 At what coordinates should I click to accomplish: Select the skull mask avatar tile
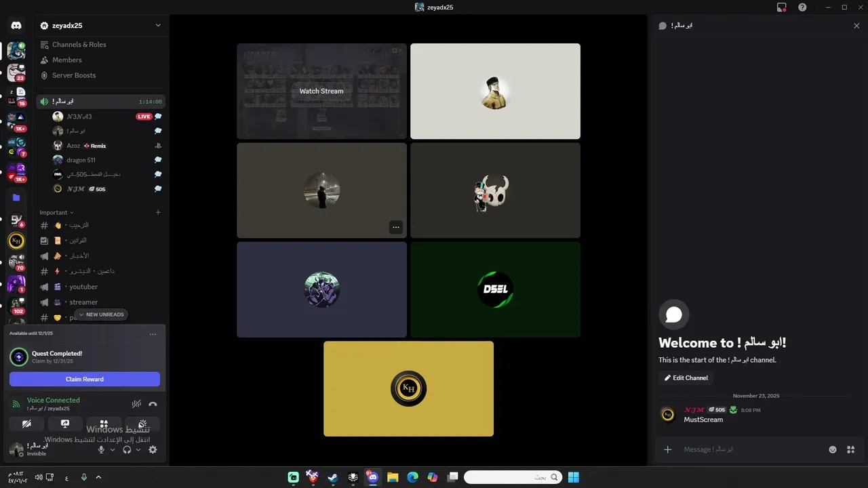coord(495,190)
